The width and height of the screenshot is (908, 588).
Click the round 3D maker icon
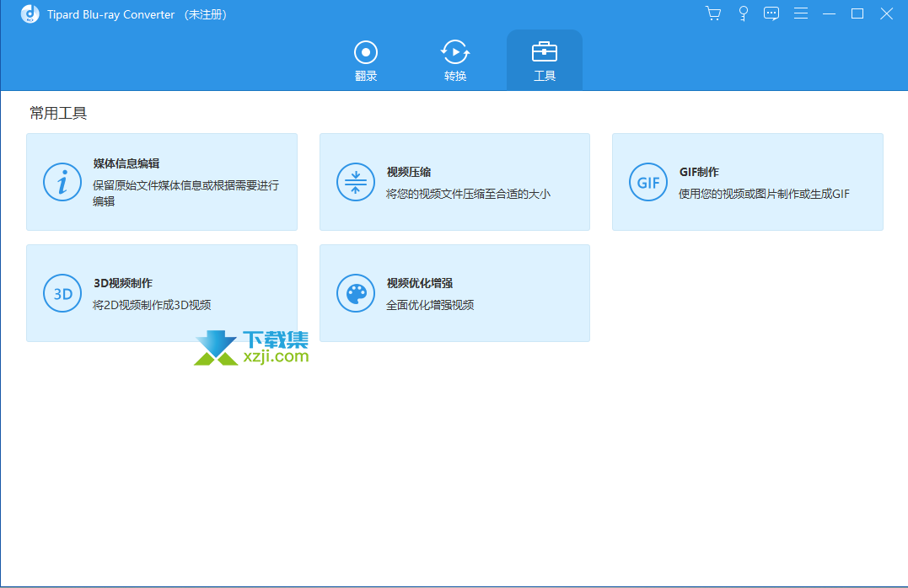point(62,293)
